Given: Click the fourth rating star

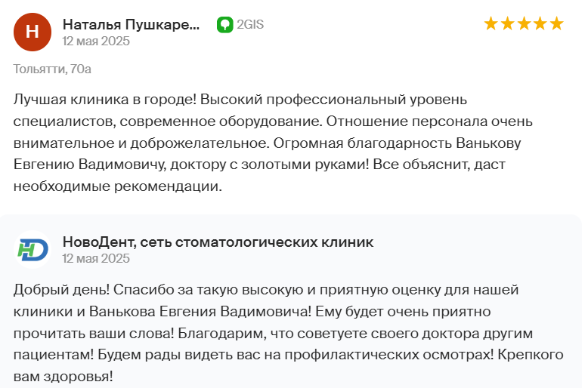Looking at the screenshot, I should point(540,24).
